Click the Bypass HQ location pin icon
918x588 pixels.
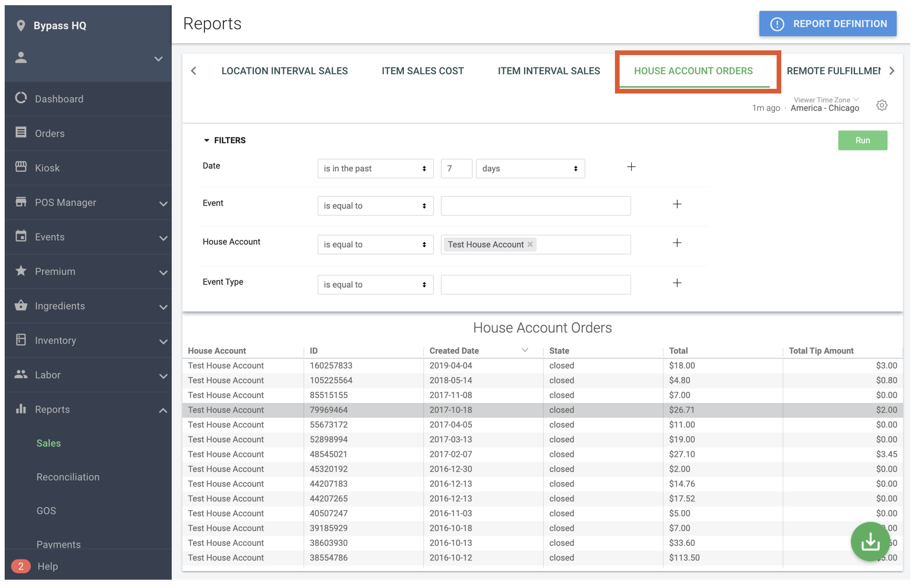coord(21,24)
